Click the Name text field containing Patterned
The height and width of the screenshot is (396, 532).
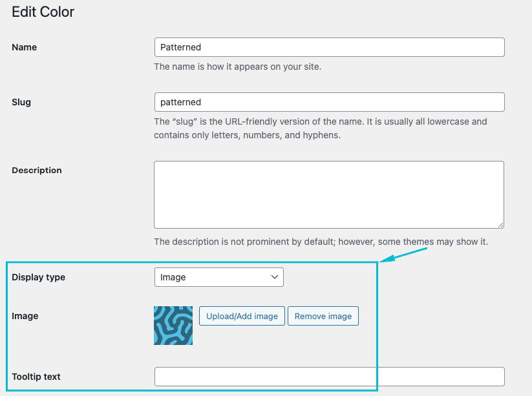(x=329, y=47)
